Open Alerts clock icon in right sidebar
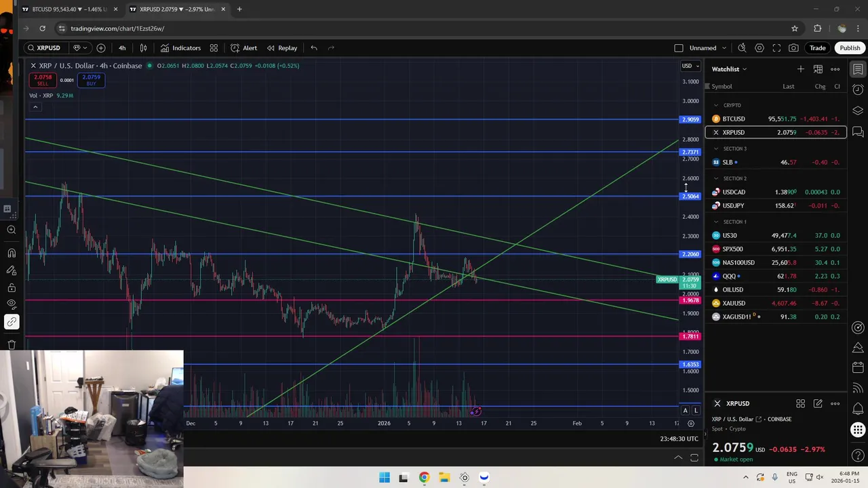868x488 pixels. point(858,89)
